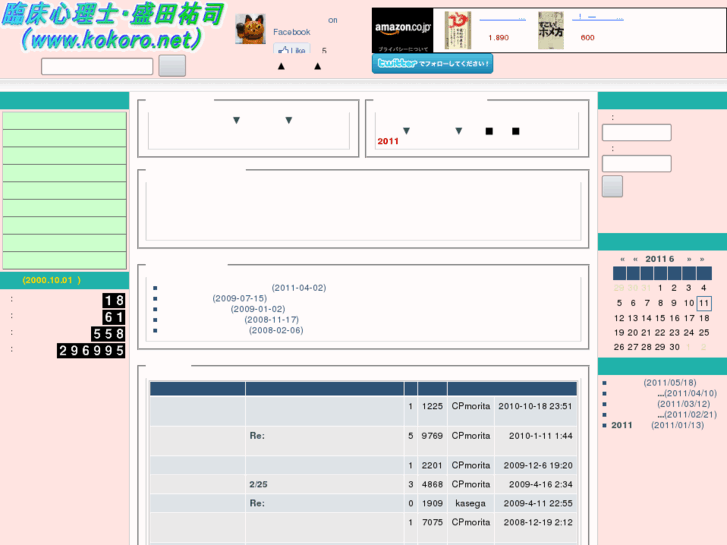Image resolution: width=727 pixels, height=545 pixels.
Task: Open the news item dated (2008-11-17)
Action: (x=272, y=320)
